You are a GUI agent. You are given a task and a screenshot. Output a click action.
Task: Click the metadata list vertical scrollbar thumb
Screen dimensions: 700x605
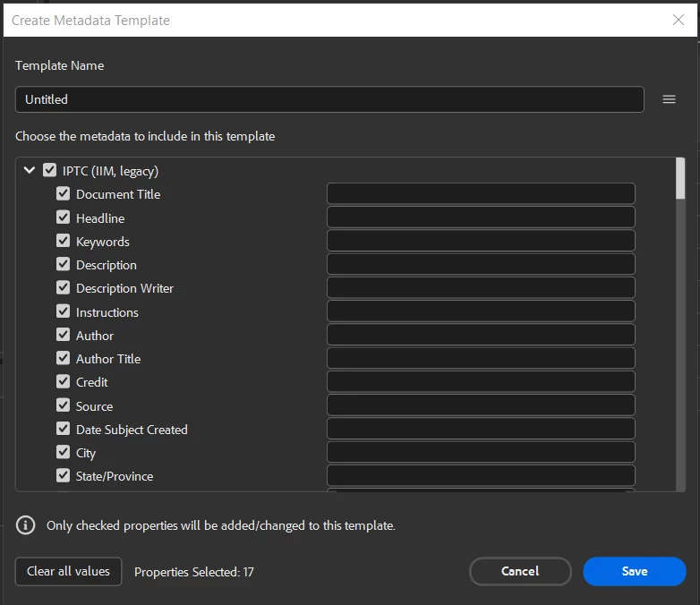click(x=680, y=178)
